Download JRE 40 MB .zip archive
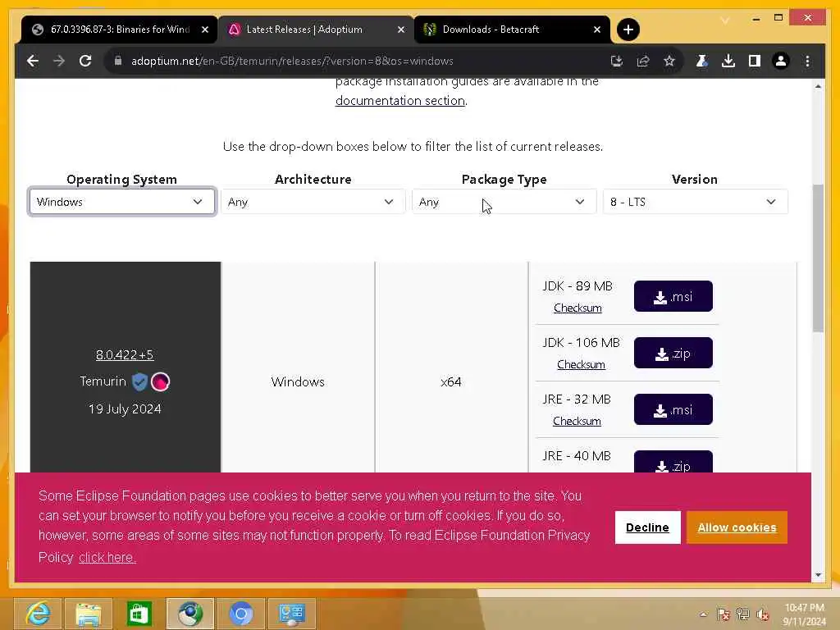 click(673, 462)
